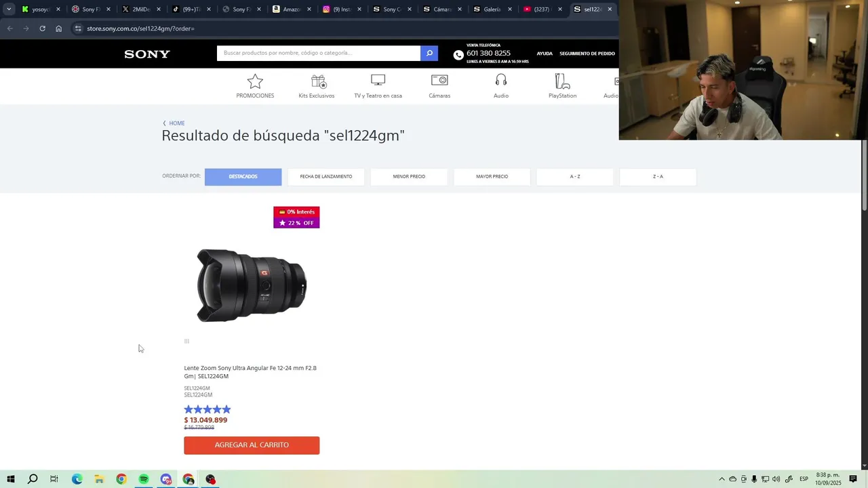Click AGREGAR AL CARRITO button

coord(252,445)
